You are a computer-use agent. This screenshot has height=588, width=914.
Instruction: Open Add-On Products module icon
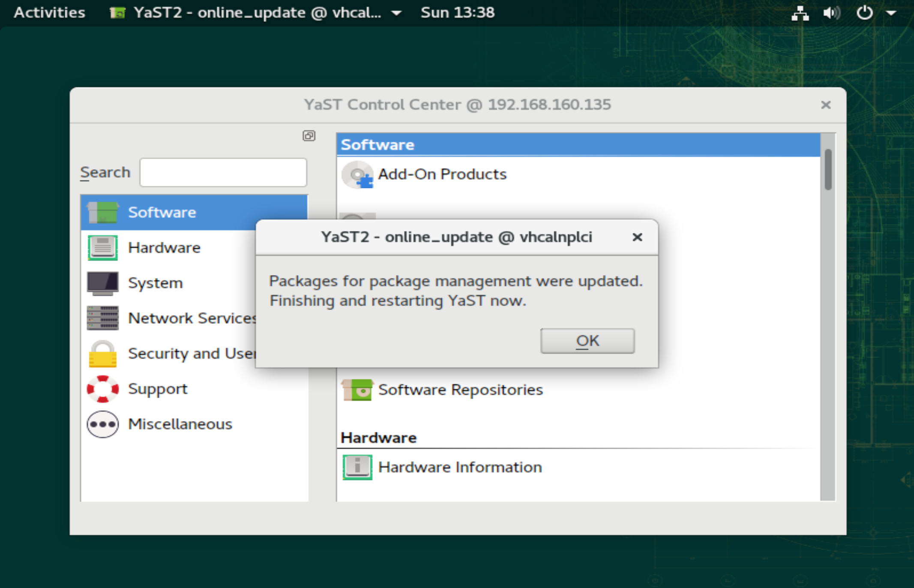point(357,175)
